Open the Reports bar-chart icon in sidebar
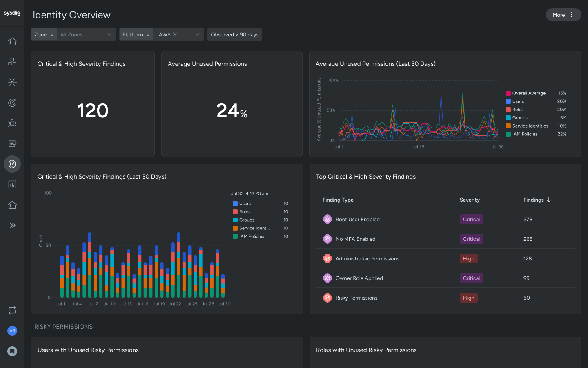Viewport: 588px width, 368px height. pos(12,184)
